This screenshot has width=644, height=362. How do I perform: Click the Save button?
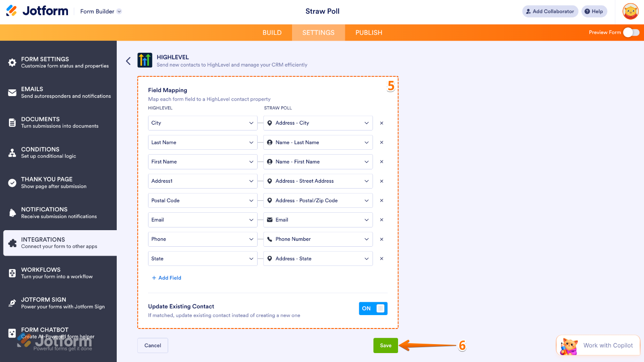coord(385,345)
